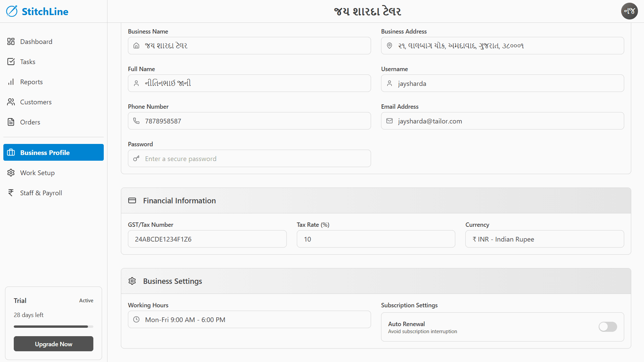The height and width of the screenshot is (362, 644).
Task: Click the Financial Information section header
Action: (x=179, y=200)
